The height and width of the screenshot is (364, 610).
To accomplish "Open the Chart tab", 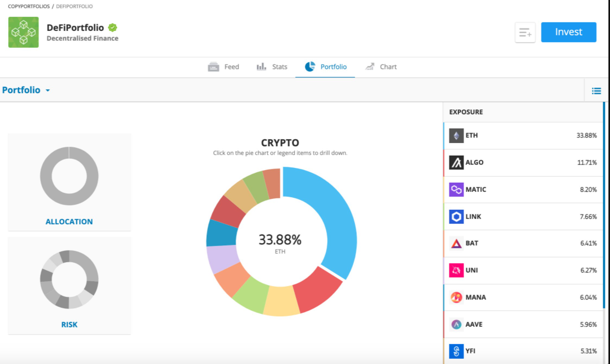I will 381,67.
